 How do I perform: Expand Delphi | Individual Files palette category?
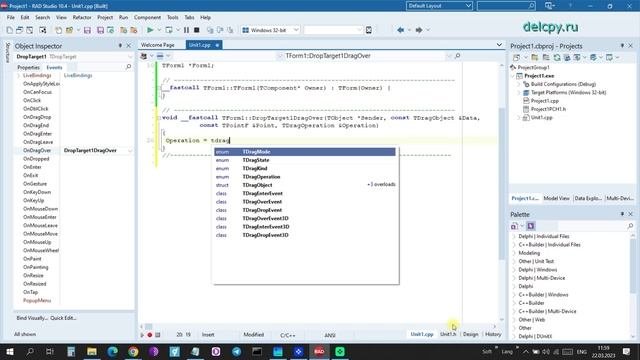(514, 236)
